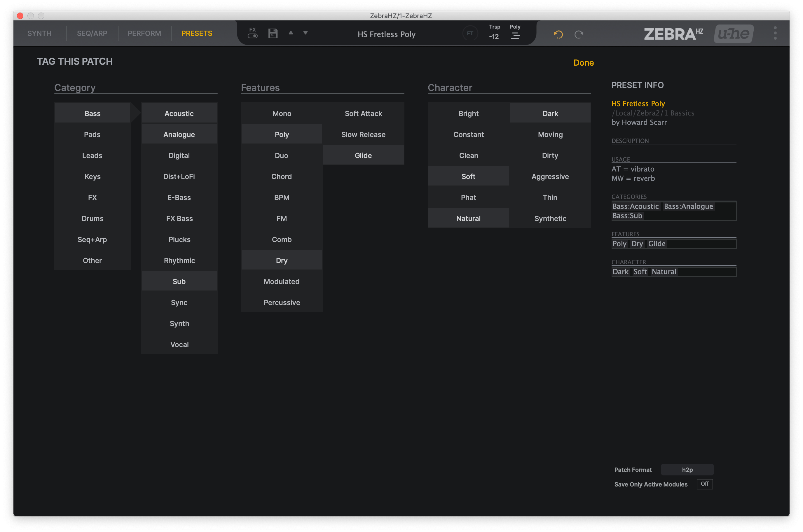Select the Leads category
Image resolution: width=803 pixels, height=532 pixels.
pyautogui.click(x=92, y=155)
